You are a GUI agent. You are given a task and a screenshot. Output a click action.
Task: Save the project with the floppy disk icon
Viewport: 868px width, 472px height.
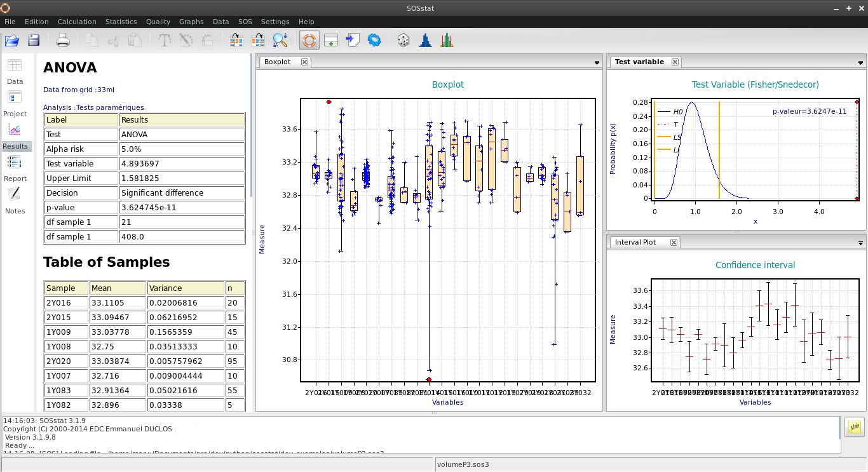34,41
